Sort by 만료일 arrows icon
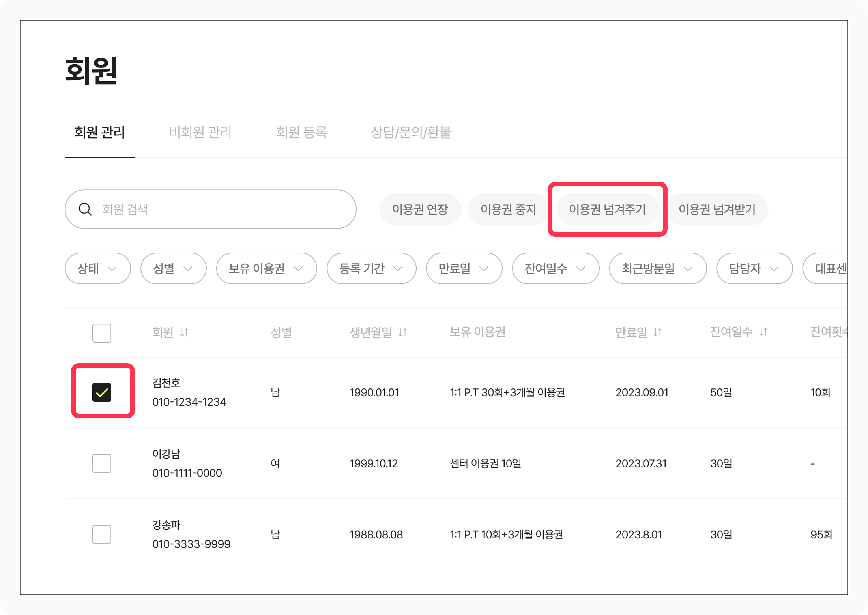 (x=658, y=333)
